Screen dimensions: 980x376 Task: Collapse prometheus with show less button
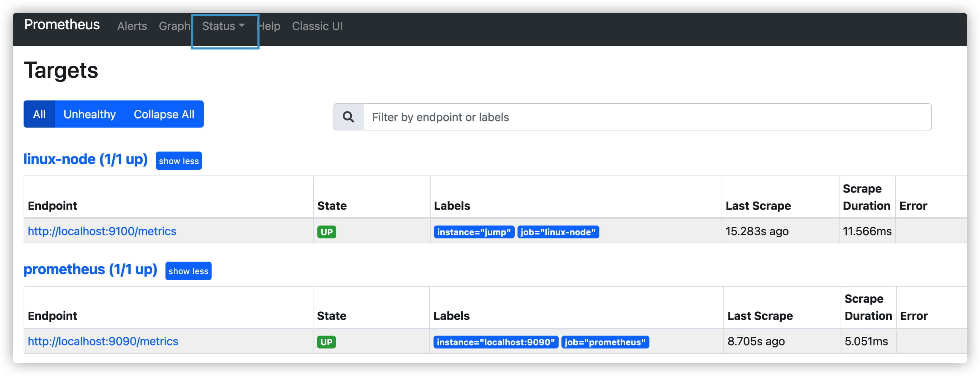188,271
